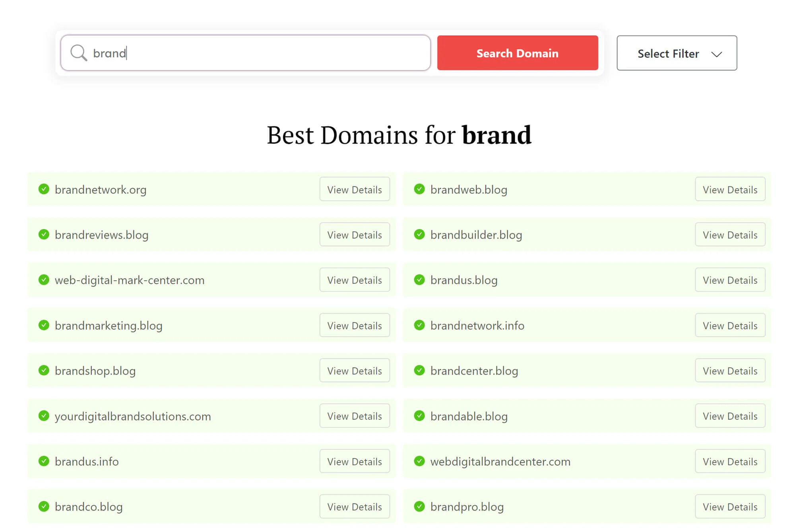Click availability icon for brandbuilder.blog

click(419, 235)
